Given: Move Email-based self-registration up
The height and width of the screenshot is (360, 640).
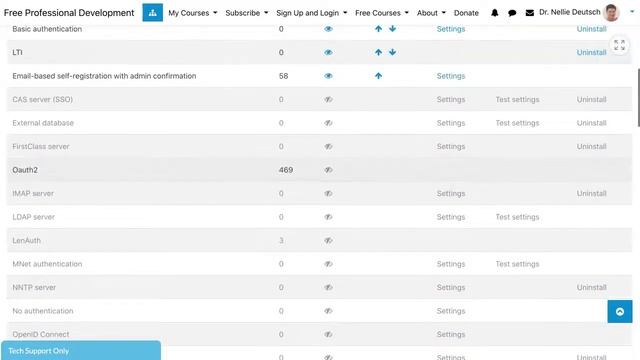Looking at the screenshot, I should tap(378, 76).
